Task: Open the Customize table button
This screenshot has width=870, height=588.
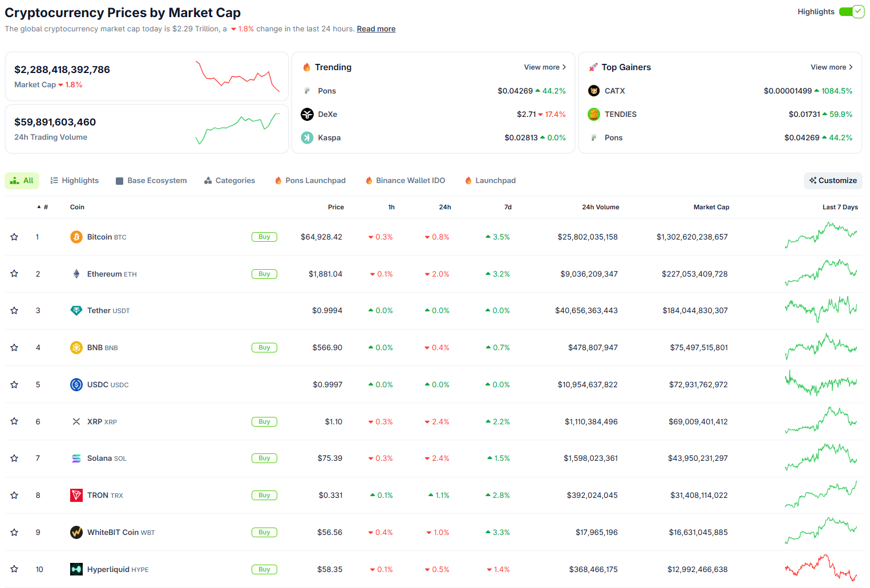Action: pyautogui.click(x=833, y=181)
